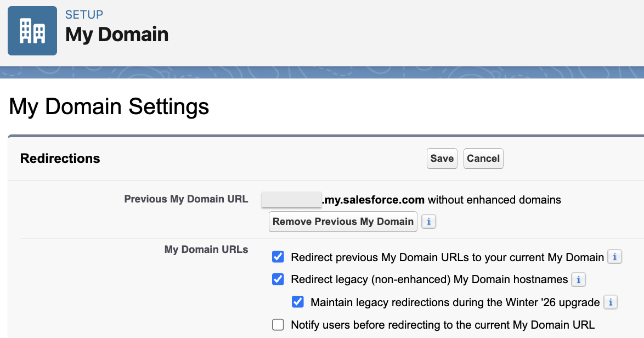
Task: Click info icon for legacy hostnames redirect
Action: 579,280
